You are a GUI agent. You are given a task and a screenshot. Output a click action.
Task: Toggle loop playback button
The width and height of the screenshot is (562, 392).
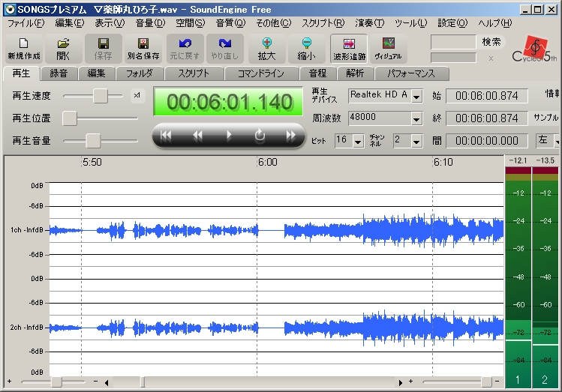point(260,136)
